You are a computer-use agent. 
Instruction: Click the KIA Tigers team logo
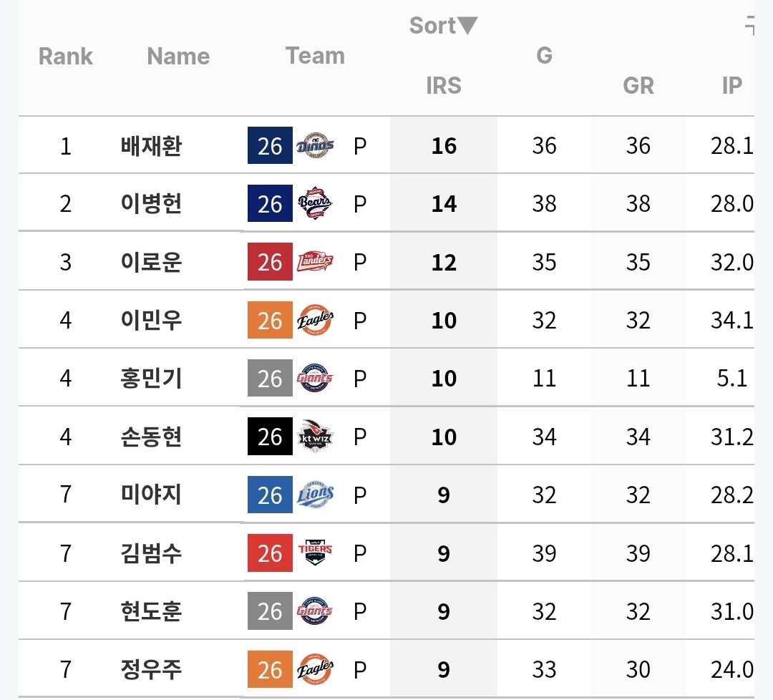[x=315, y=553]
